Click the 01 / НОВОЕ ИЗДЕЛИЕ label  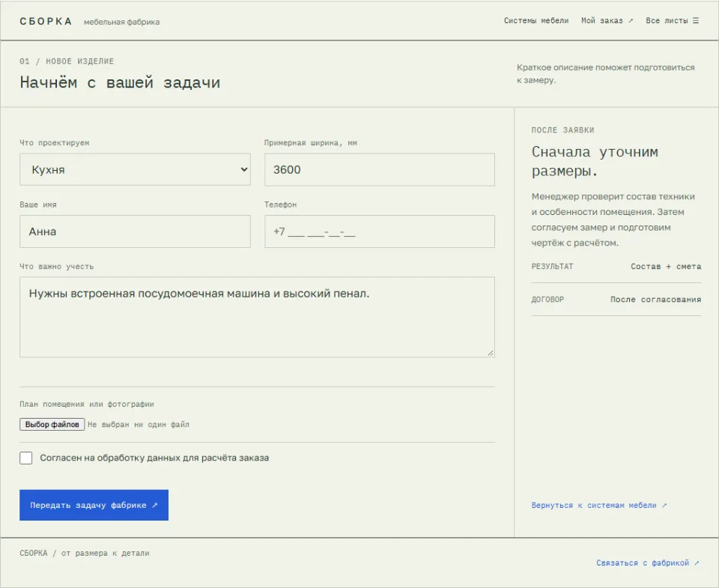(x=67, y=61)
